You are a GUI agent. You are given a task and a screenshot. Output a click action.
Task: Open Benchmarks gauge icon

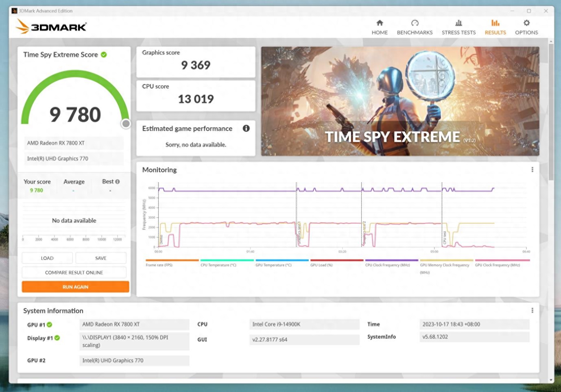point(415,23)
